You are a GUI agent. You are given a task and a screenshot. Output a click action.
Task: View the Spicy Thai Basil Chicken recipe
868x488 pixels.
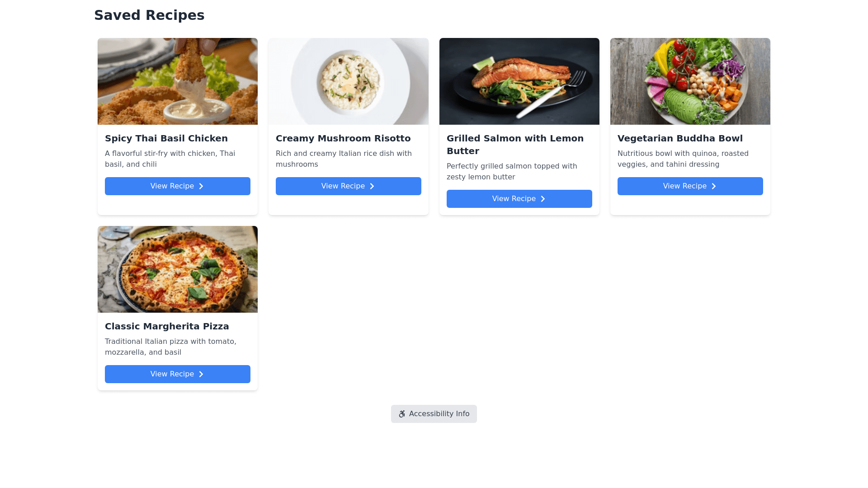pyautogui.click(x=177, y=186)
